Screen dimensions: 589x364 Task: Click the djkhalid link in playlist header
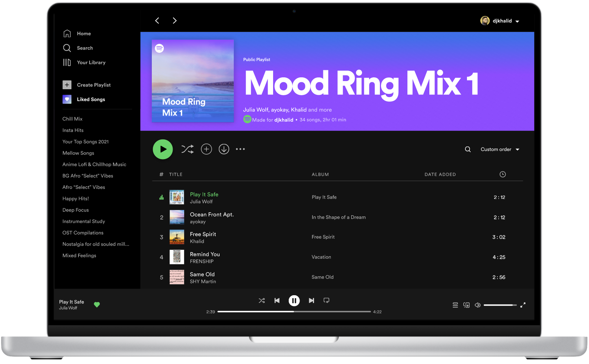tap(284, 120)
